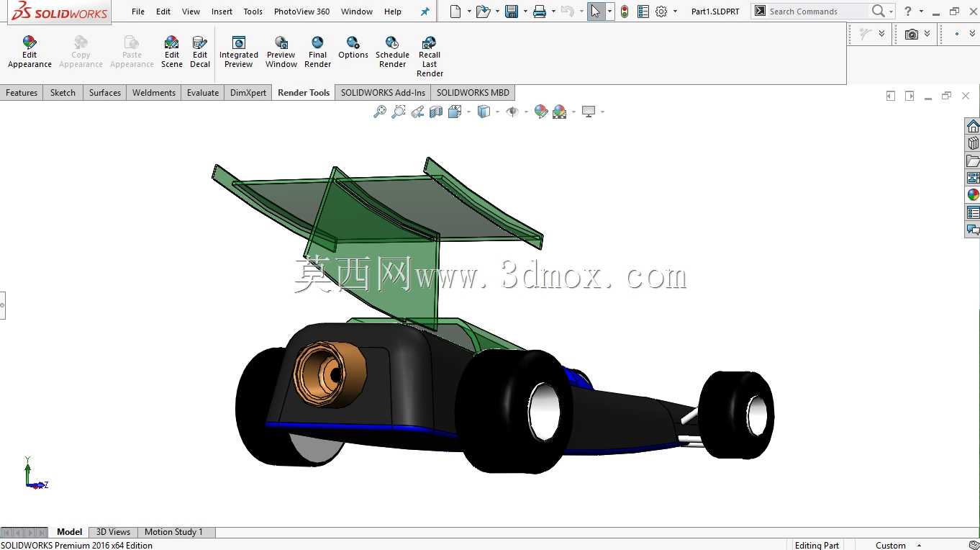This screenshot has width=980, height=550.
Task: Click the Zoom to Fit icon
Action: [x=380, y=112]
